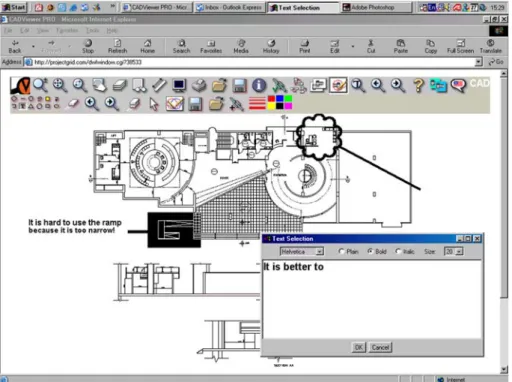This screenshot has height=382, width=512.
Task: Click the teal chat windows icon
Action: click(x=438, y=86)
